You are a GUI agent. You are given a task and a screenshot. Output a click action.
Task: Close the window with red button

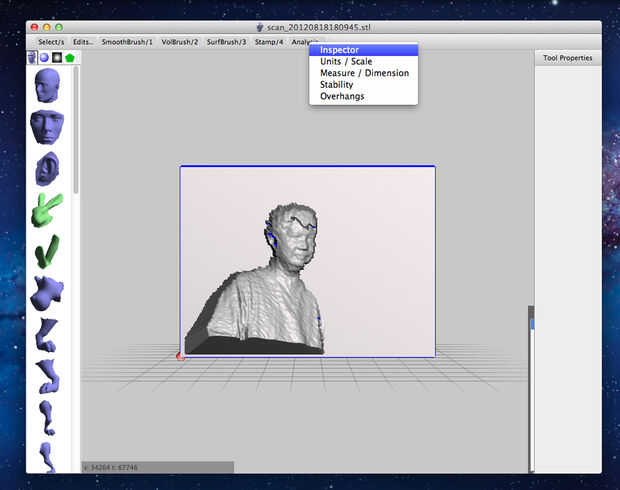(34, 27)
